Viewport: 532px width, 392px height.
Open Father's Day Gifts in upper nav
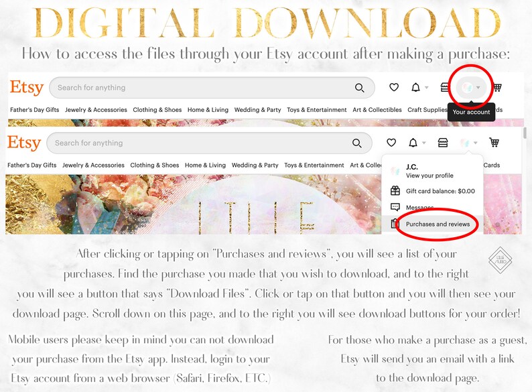click(35, 110)
